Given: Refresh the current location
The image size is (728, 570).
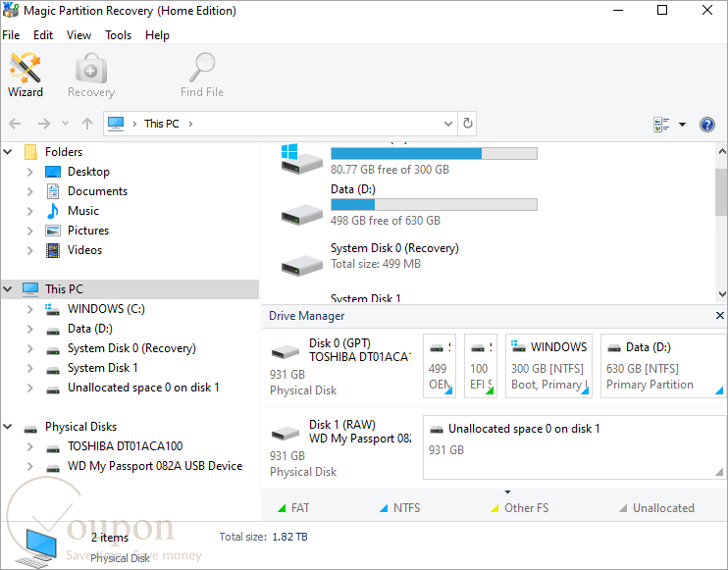Looking at the screenshot, I should 468,124.
